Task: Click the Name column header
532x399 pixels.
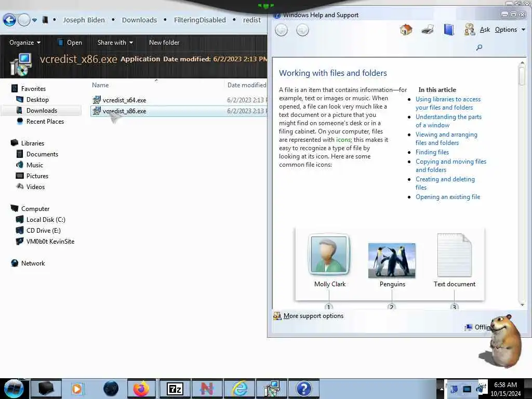Action: point(100,85)
